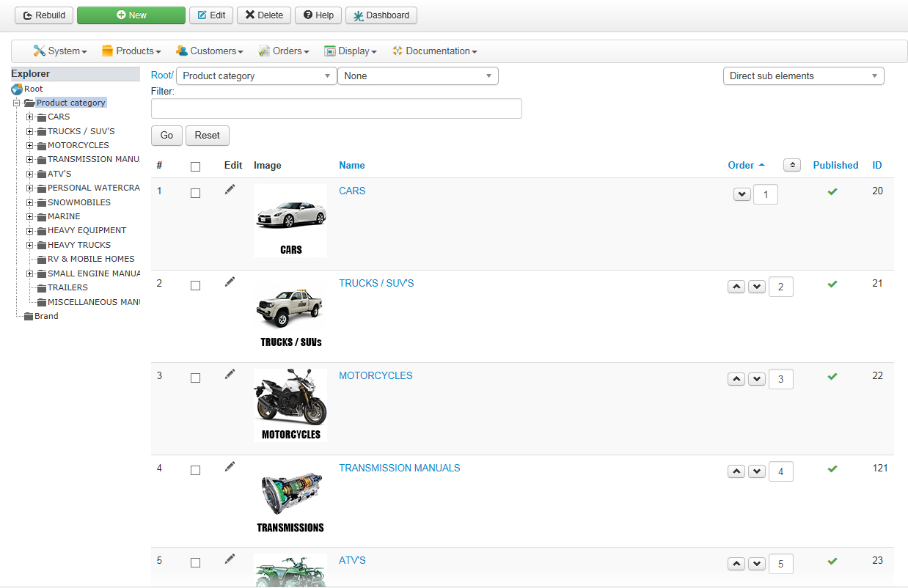
Task: Move TRUCKS / SUV'S down in order
Action: [x=757, y=287]
